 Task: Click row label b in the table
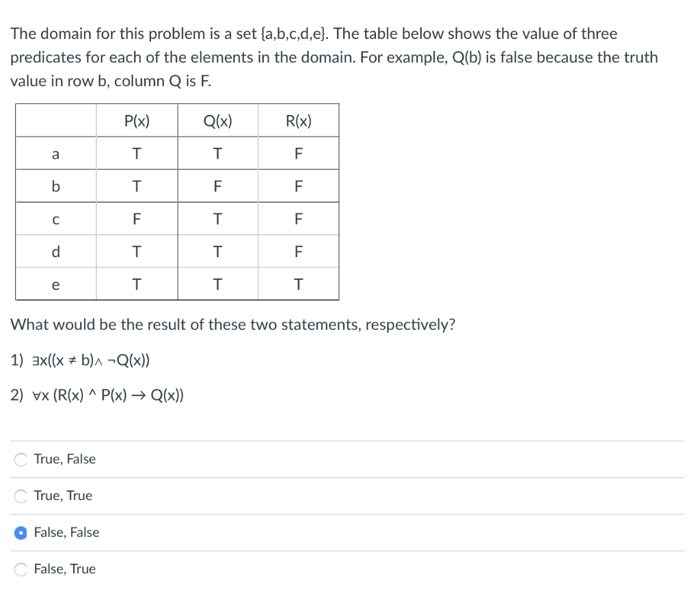[x=55, y=185]
